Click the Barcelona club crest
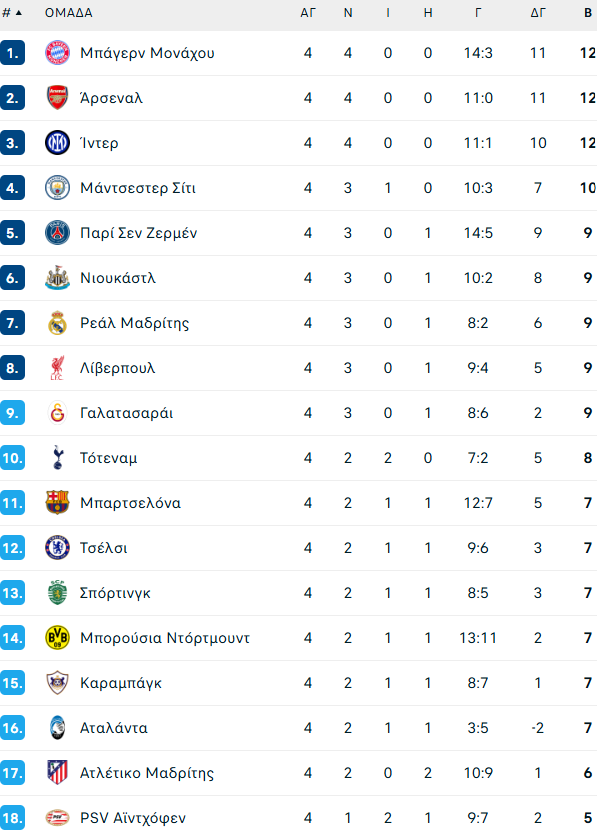The image size is (597, 833). click(x=57, y=503)
